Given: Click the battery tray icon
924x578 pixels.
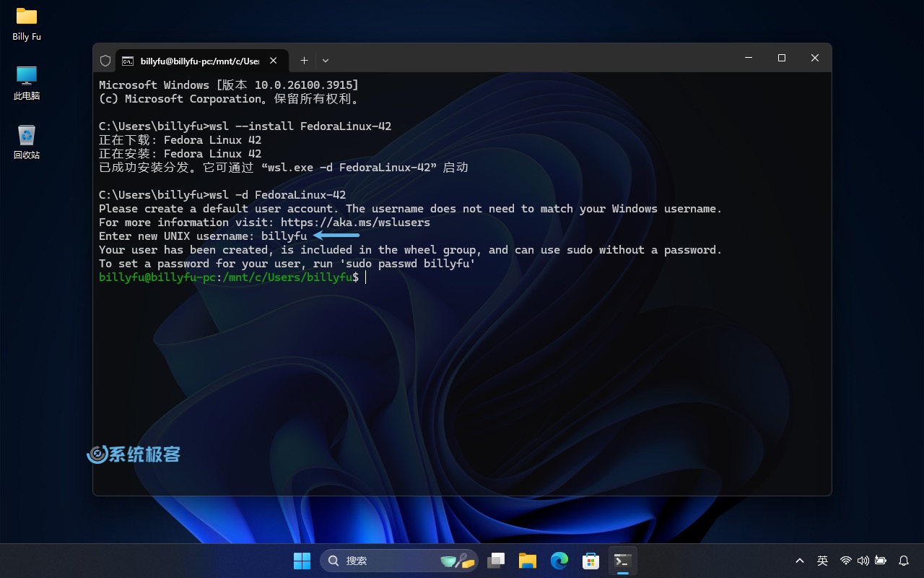Looking at the screenshot, I should (x=880, y=561).
